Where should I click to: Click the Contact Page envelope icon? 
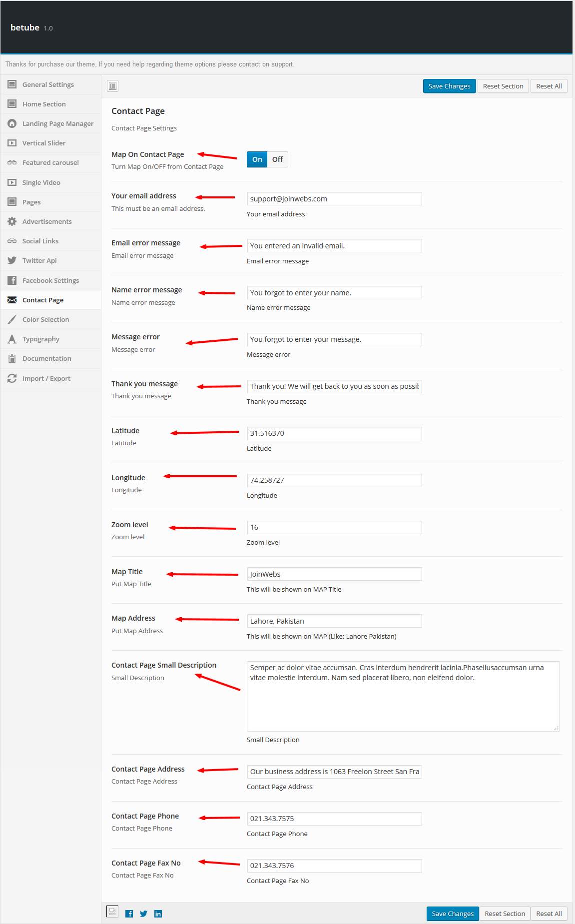tap(12, 300)
